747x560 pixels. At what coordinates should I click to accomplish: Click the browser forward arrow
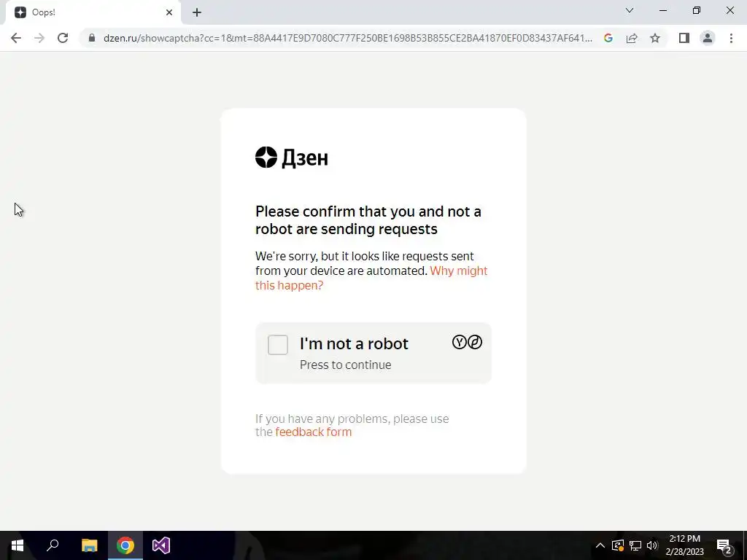click(39, 38)
